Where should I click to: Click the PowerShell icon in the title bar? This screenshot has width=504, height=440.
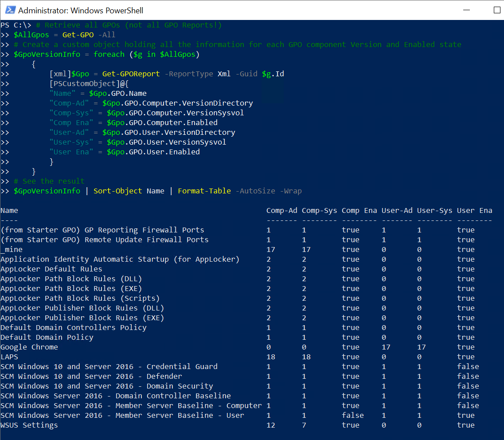10,10
